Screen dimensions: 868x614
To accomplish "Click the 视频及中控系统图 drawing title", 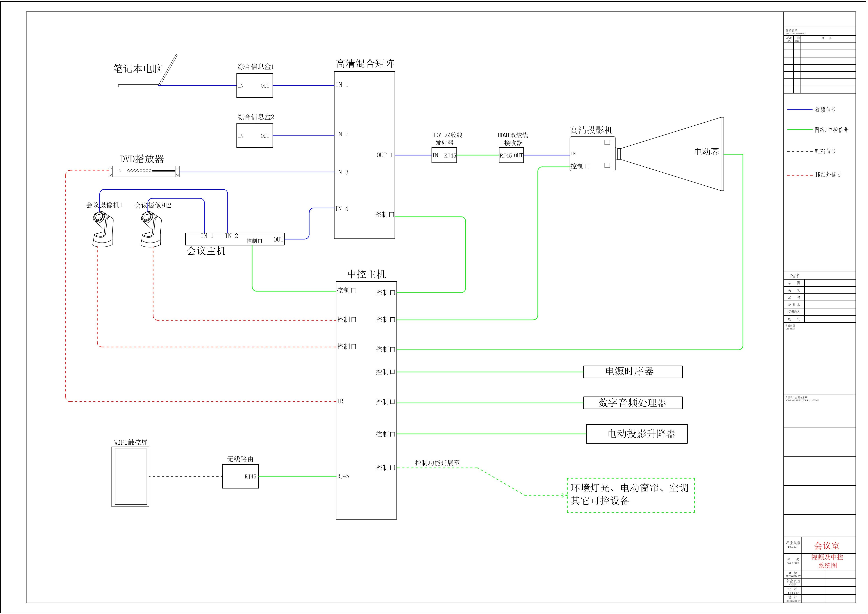I will coord(827,561).
